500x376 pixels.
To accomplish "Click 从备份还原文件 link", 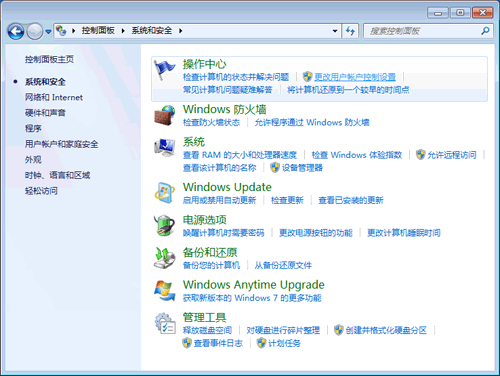I will (283, 265).
